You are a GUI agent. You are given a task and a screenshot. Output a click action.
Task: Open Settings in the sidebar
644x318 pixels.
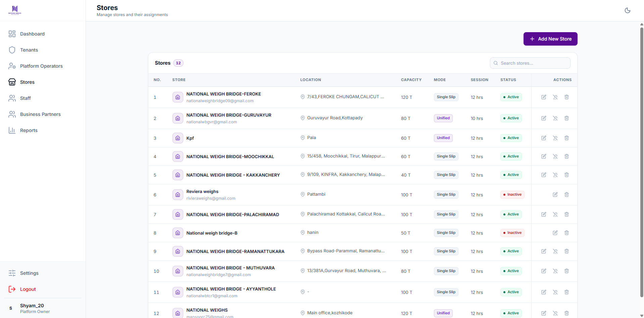43,273
